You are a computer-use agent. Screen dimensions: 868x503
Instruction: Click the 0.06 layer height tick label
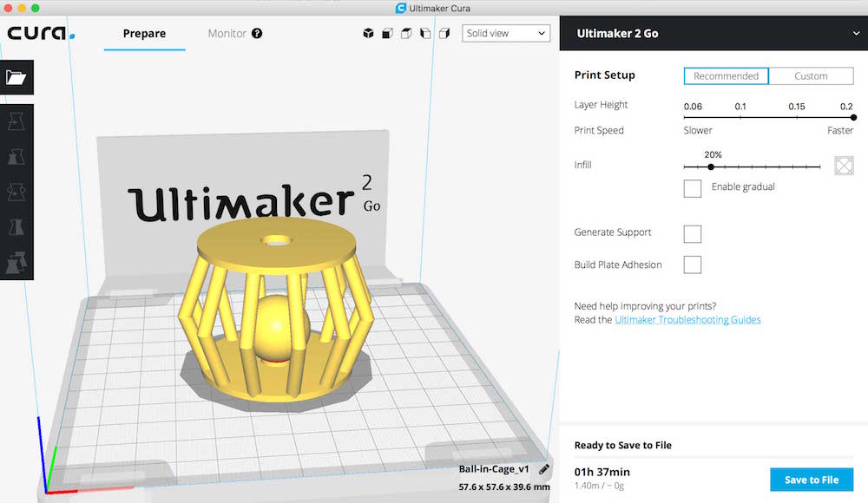(x=693, y=107)
